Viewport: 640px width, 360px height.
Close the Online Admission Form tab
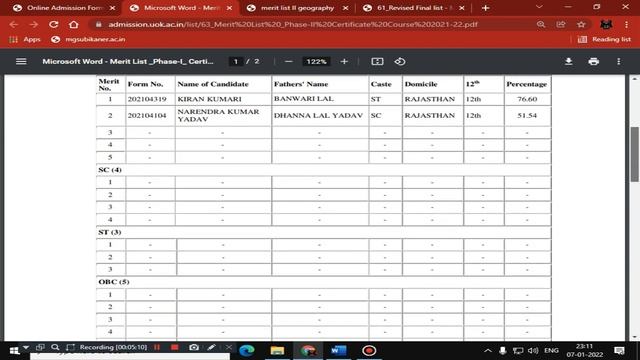(x=113, y=8)
